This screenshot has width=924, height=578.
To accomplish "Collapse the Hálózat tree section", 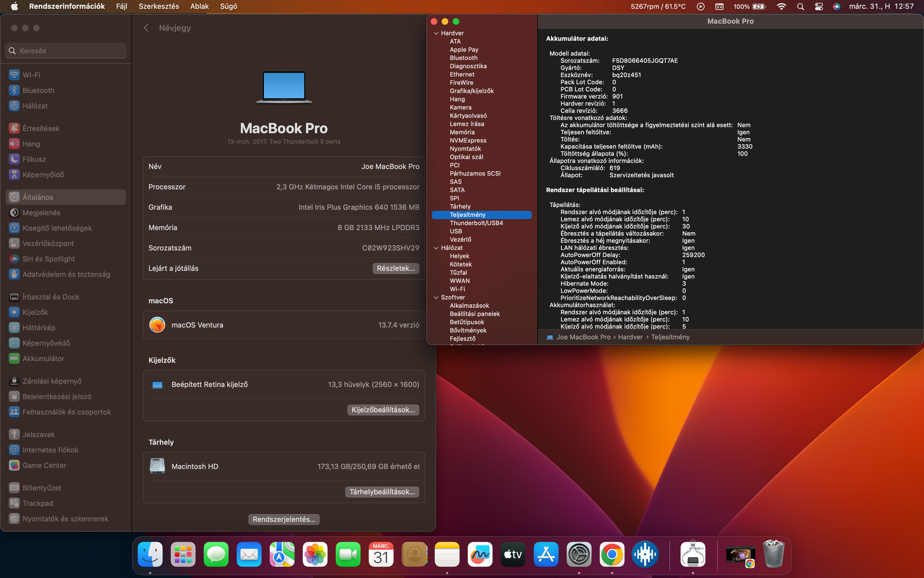I will point(436,248).
